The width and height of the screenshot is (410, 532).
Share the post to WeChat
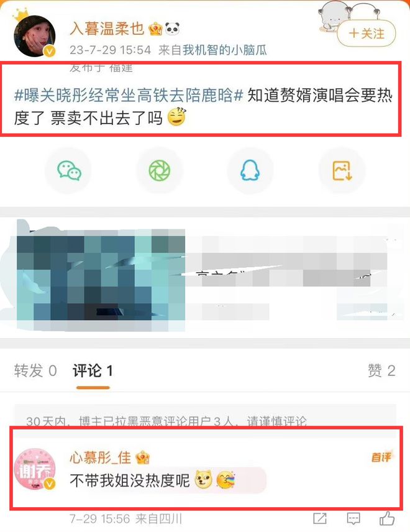[69, 171]
